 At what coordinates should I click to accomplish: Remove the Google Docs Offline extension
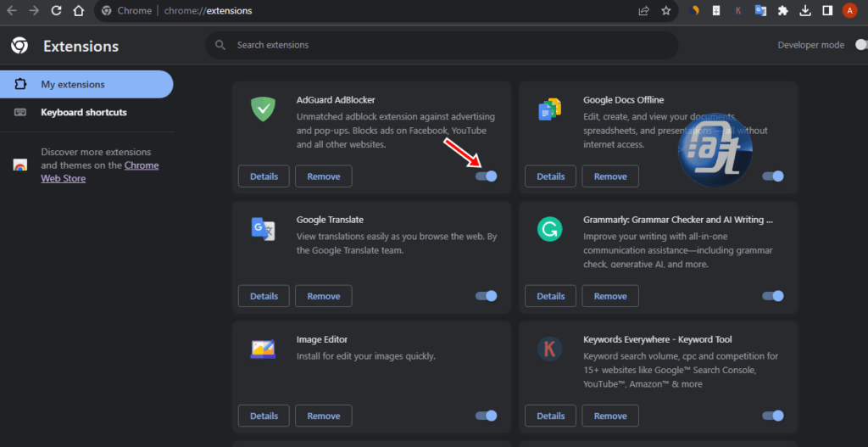610,176
